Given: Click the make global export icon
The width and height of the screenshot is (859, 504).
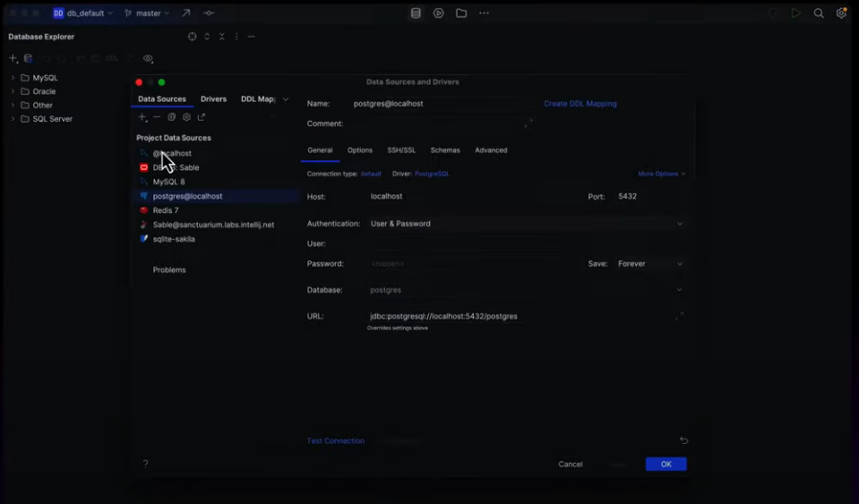Looking at the screenshot, I should (202, 117).
